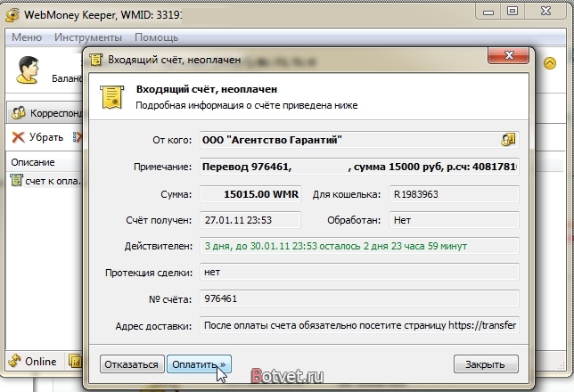Click the Обработан value Нет
The height and width of the screenshot is (392, 574).
click(x=454, y=220)
